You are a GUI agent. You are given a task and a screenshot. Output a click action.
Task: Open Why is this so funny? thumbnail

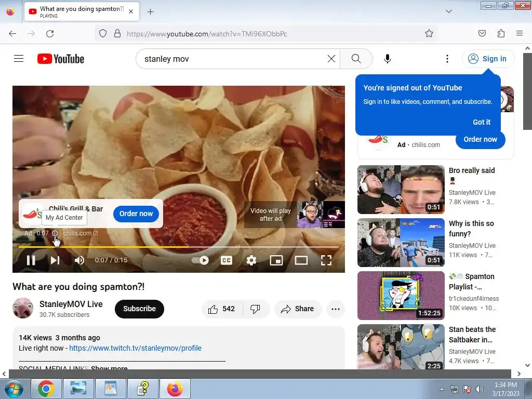coord(401,243)
